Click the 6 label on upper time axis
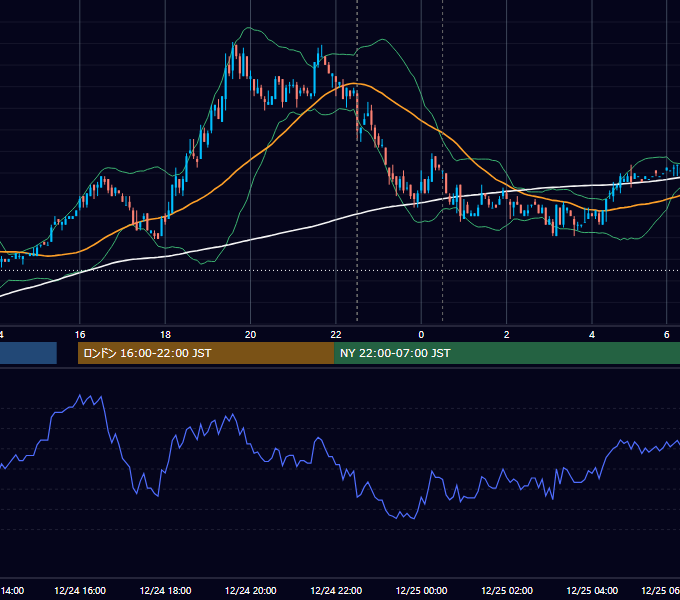Screen dimensions: 680x600 (x=667, y=335)
